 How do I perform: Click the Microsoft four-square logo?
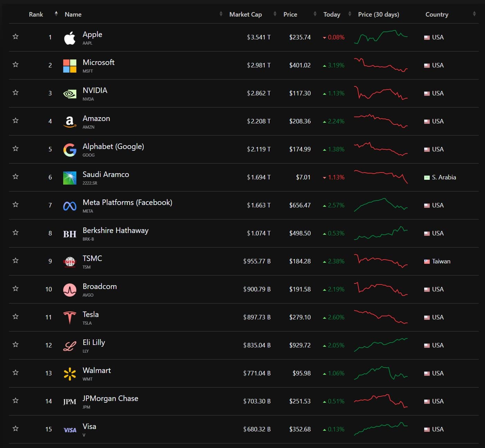70,66
